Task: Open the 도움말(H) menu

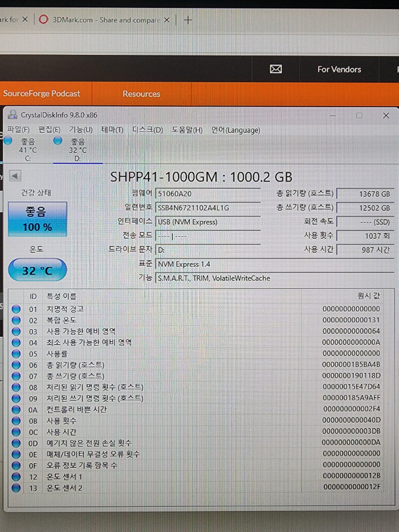Action: [187, 130]
